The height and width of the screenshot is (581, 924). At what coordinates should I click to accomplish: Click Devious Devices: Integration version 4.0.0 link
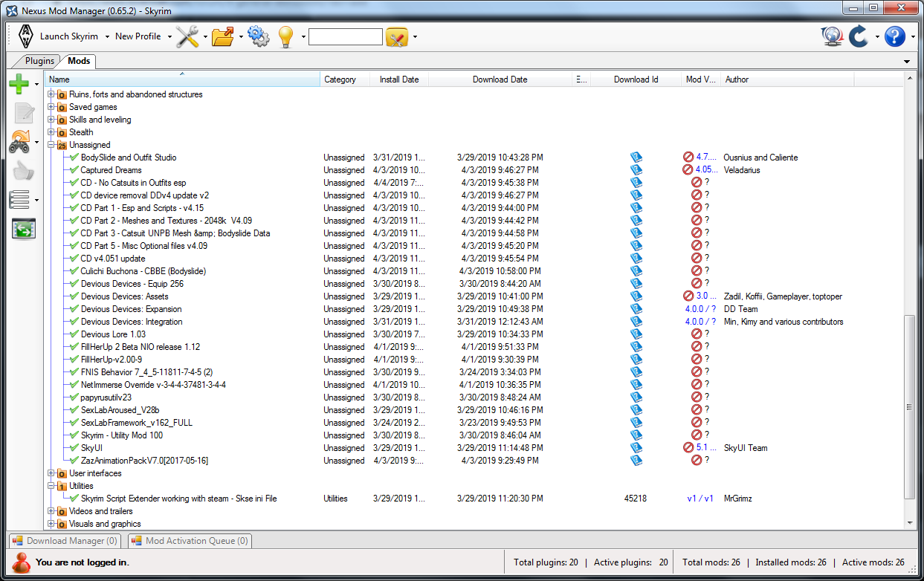[701, 322]
